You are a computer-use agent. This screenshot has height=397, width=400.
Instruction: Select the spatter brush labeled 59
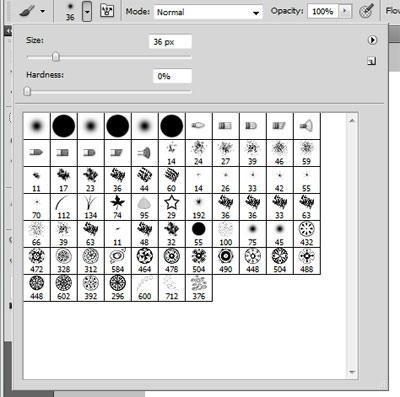click(307, 153)
